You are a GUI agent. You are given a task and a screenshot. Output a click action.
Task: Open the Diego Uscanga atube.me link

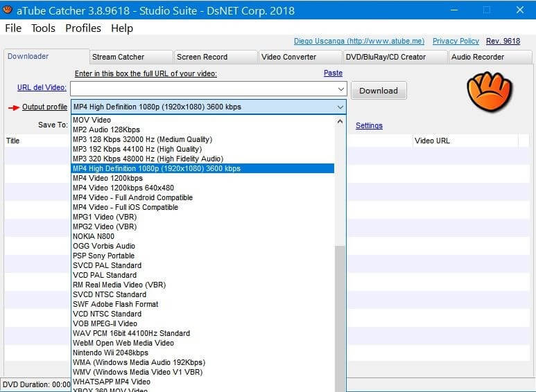coord(359,41)
